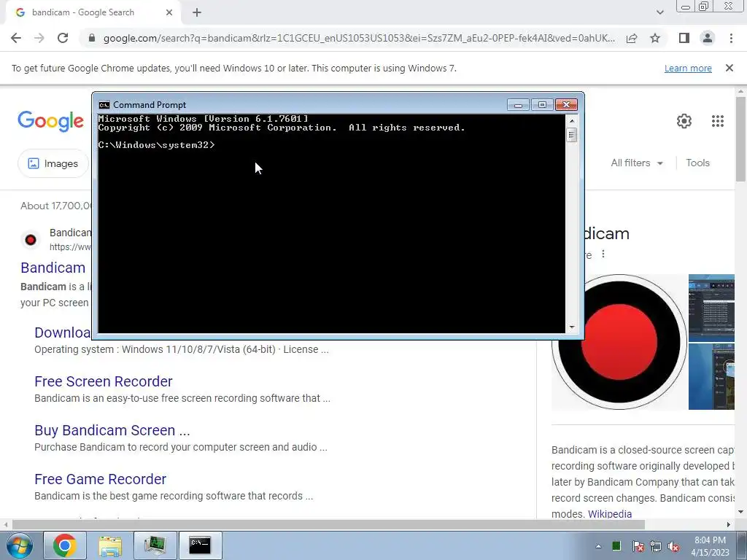Reload the Google search page
This screenshot has width=747, height=560.
(x=63, y=38)
